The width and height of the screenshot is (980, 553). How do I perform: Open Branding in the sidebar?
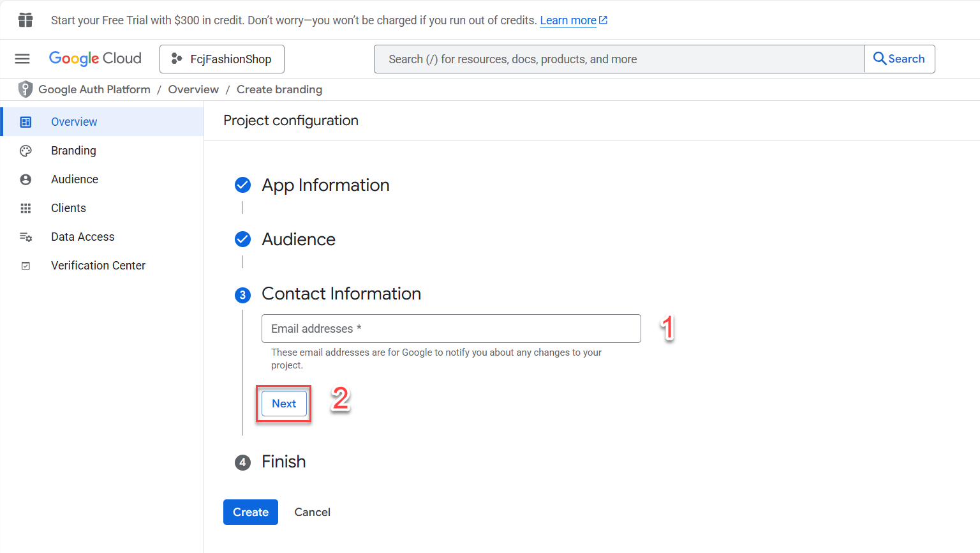102,151
